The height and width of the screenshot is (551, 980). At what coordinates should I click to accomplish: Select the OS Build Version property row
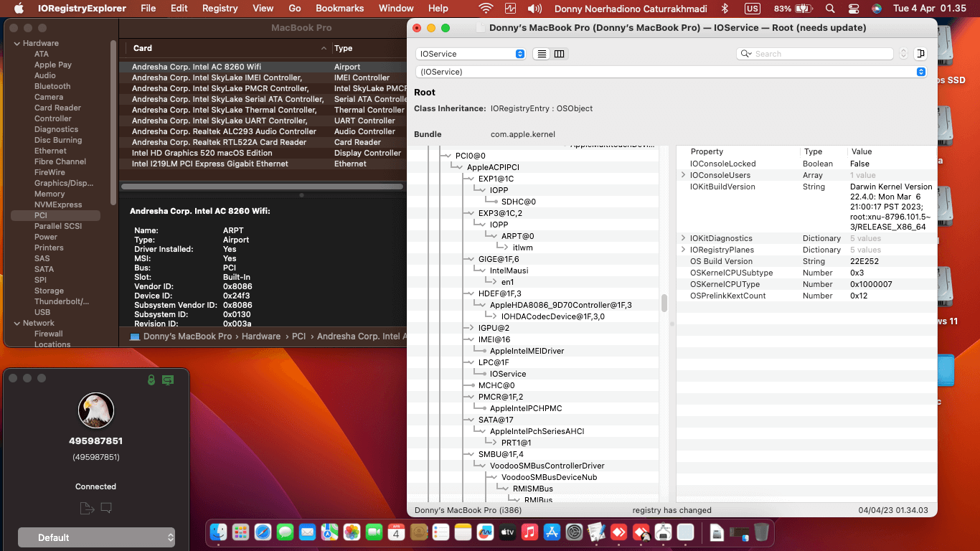point(807,261)
